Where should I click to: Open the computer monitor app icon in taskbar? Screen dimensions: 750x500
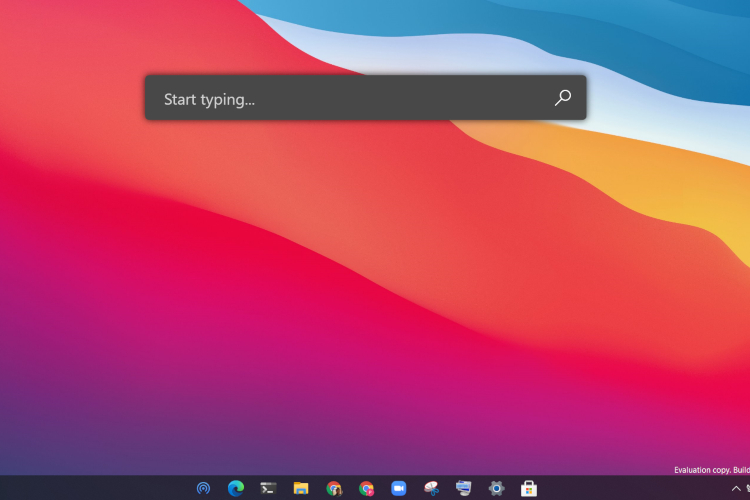(463, 489)
